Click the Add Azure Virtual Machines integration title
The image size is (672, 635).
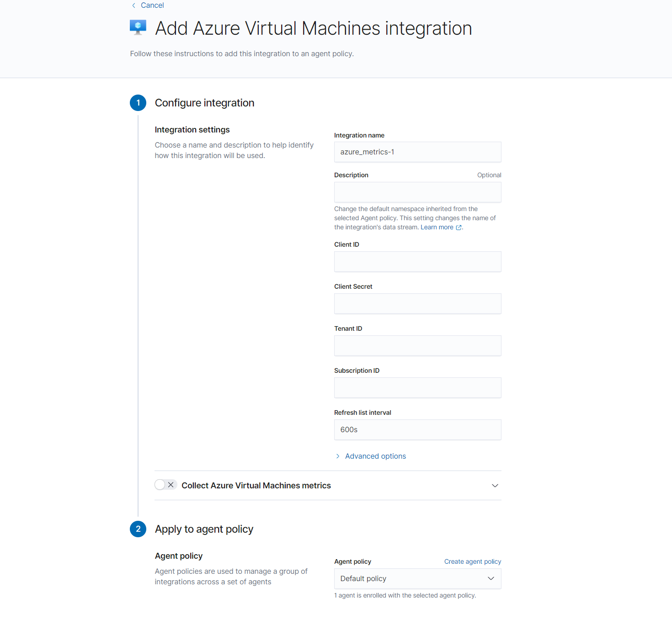pyautogui.click(x=314, y=28)
